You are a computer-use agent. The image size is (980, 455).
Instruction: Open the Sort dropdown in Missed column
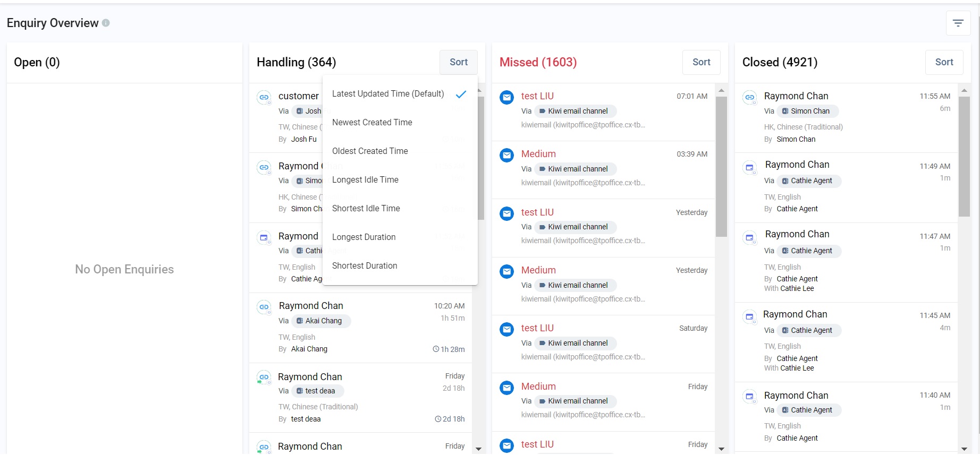click(x=702, y=62)
